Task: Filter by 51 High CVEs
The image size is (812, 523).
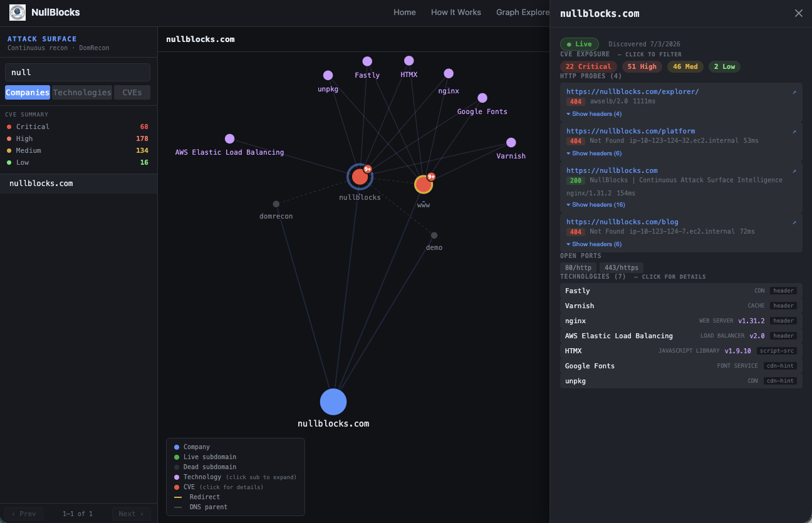Action: [642, 66]
